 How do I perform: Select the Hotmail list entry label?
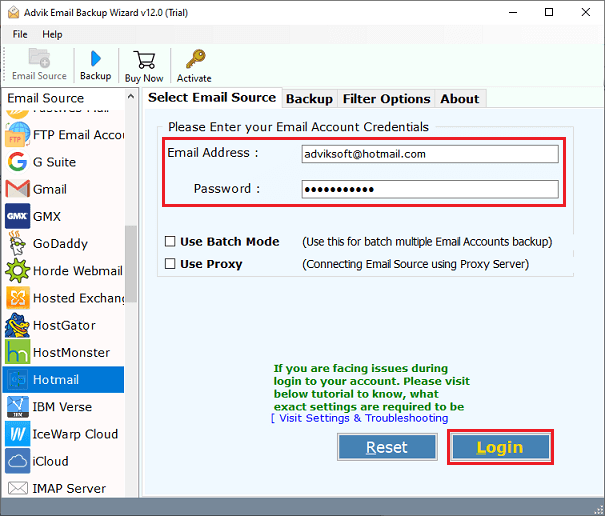[56, 380]
